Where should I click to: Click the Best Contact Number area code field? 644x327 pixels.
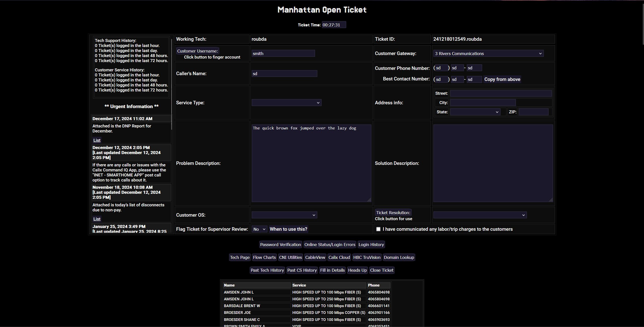[x=441, y=79]
